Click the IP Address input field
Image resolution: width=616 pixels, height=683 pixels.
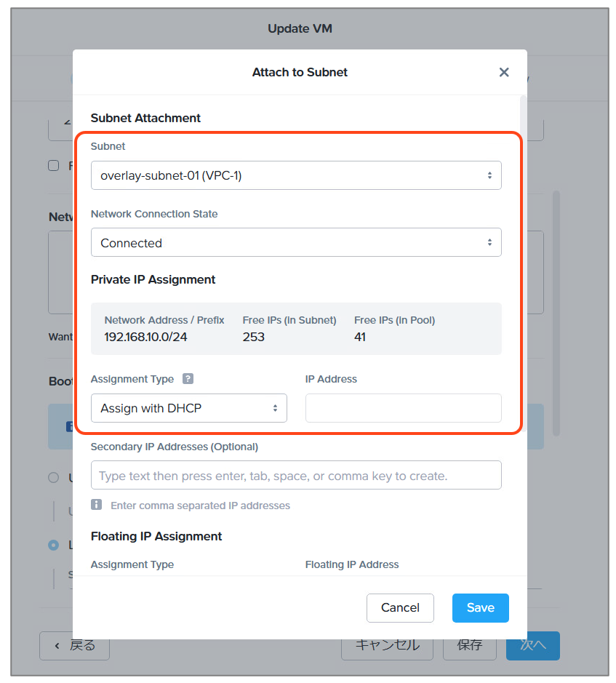point(403,408)
